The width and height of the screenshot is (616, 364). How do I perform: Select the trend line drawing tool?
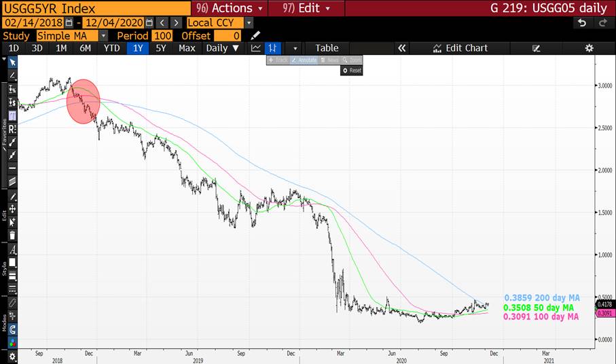(12, 75)
